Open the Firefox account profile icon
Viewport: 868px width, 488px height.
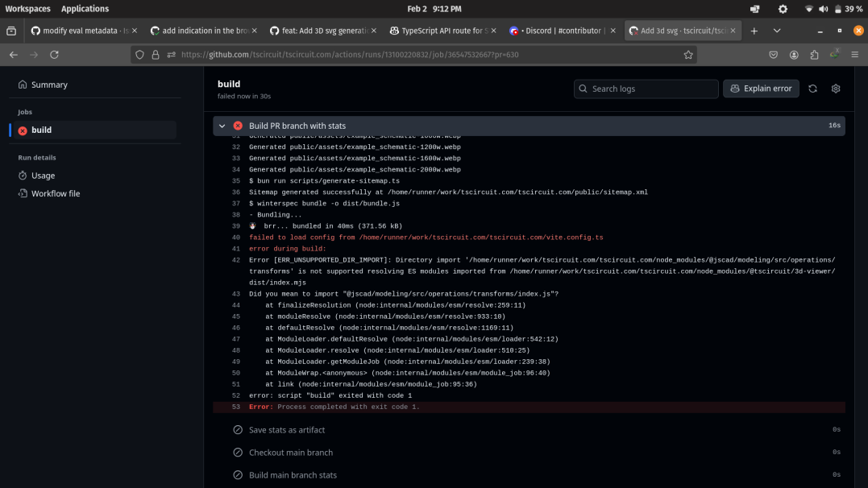pyautogui.click(x=794, y=55)
